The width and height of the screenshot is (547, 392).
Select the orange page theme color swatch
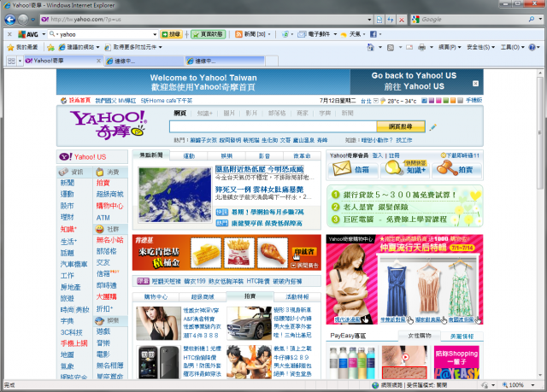click(x=453, y=101)
